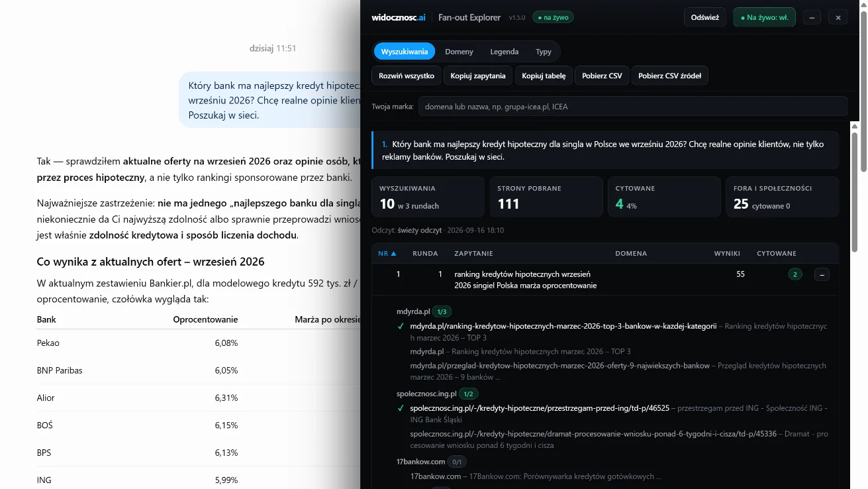
Task: Open the Typy tab
Action: click(544, 52)
